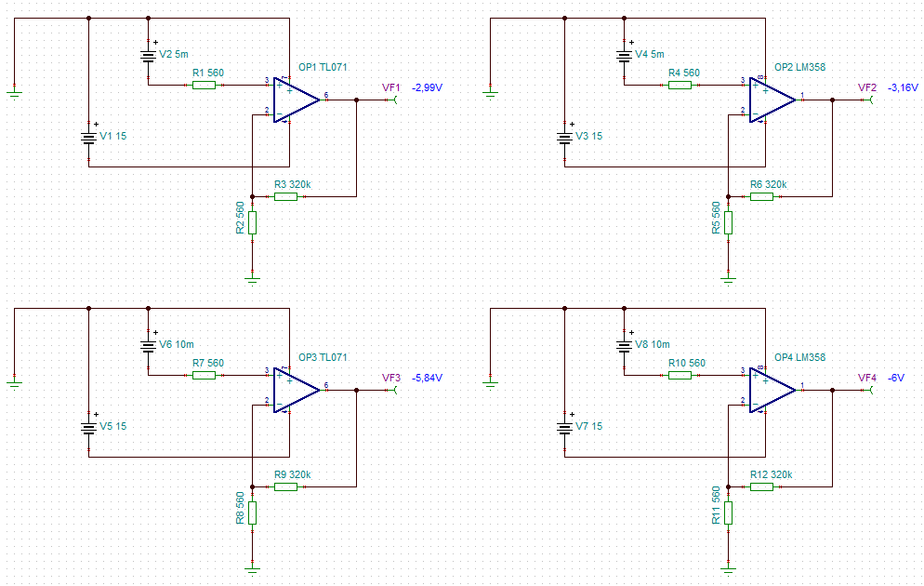Select resistor R12 320k symbol
Screen dimensions: 924x586
[762, 486]
